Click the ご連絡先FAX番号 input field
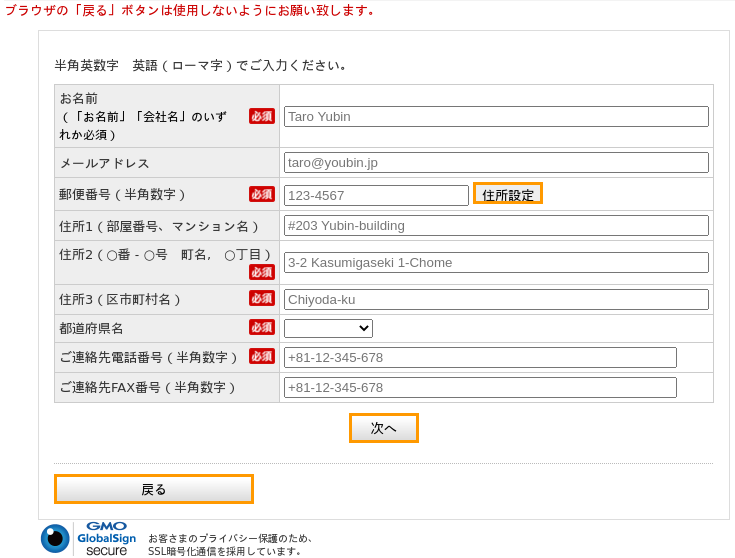The width and height of the screenshot is (735, 558). click(480, 387)
